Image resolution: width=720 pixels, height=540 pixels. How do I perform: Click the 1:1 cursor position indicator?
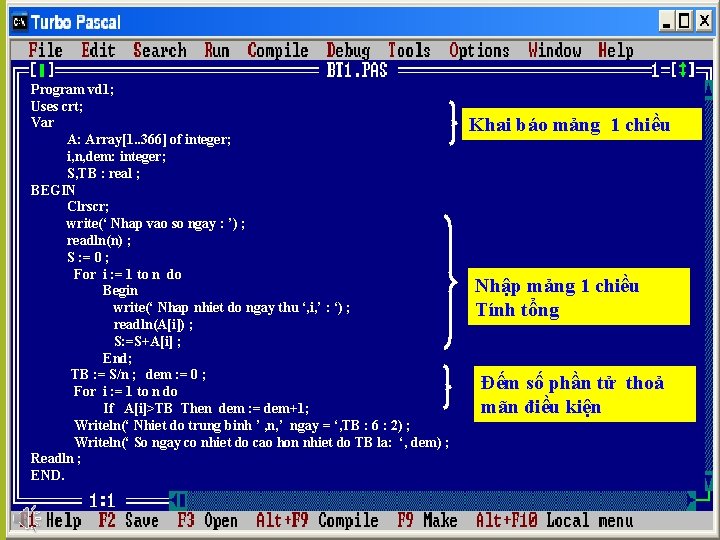[x=102, y=500]
